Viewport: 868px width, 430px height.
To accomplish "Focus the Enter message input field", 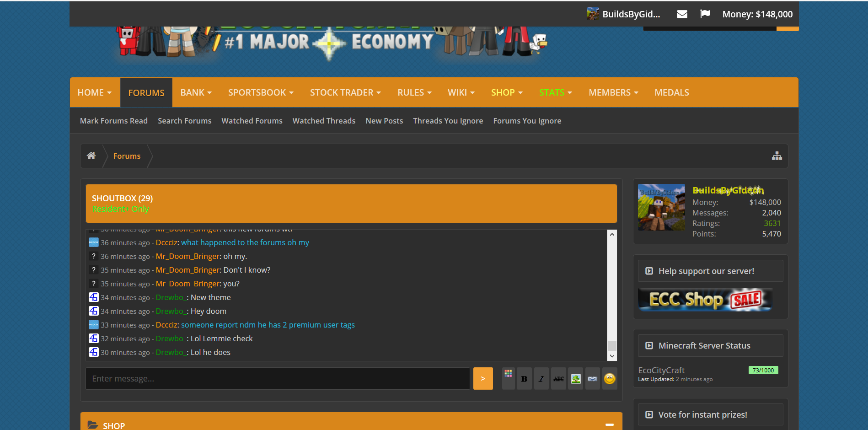I will click(278, 379).
